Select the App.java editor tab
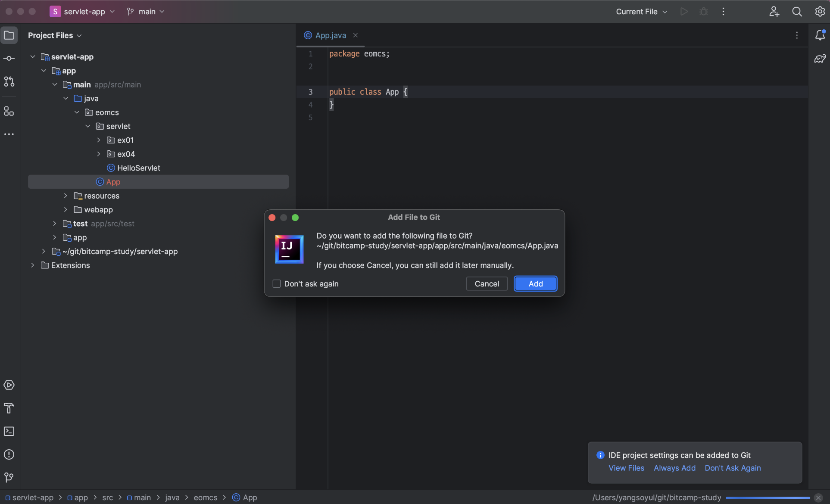The height and width of the screenshot is (504, 830). click(330, 35)
